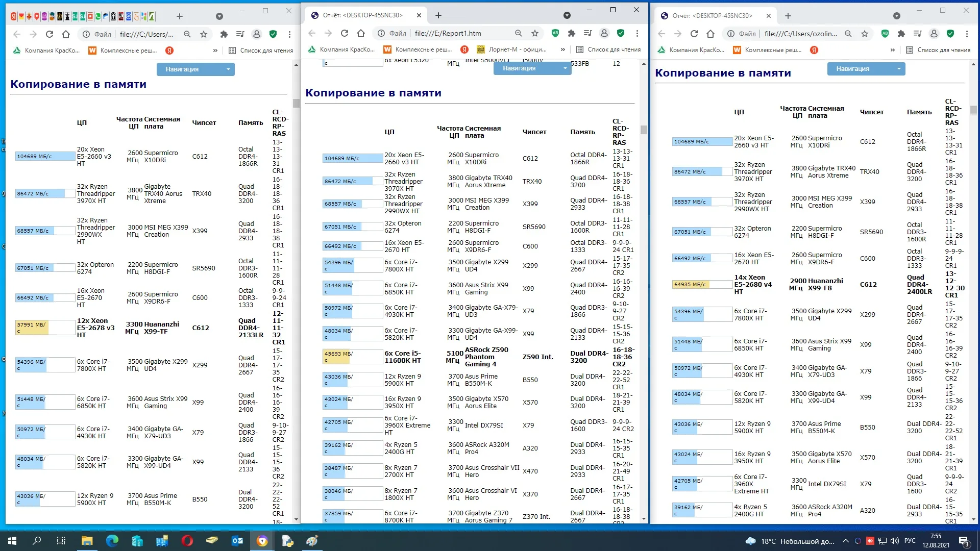Screen dimensions: 980x551
Task: Click vertical scrollbar thumb in middle window
Action: (x=644, y=130)
